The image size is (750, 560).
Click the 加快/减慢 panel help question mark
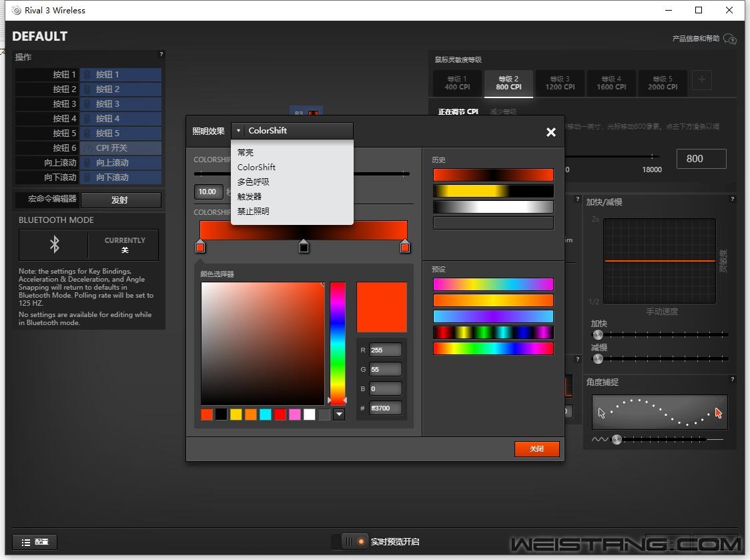[732, 199]
